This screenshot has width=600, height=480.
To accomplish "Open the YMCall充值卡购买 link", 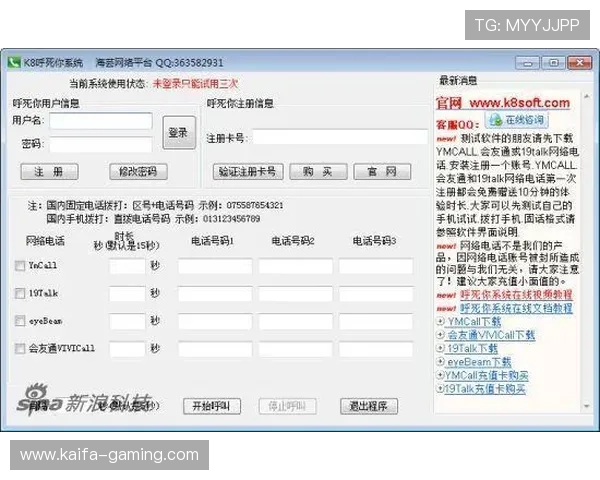I will coord(486,375).
